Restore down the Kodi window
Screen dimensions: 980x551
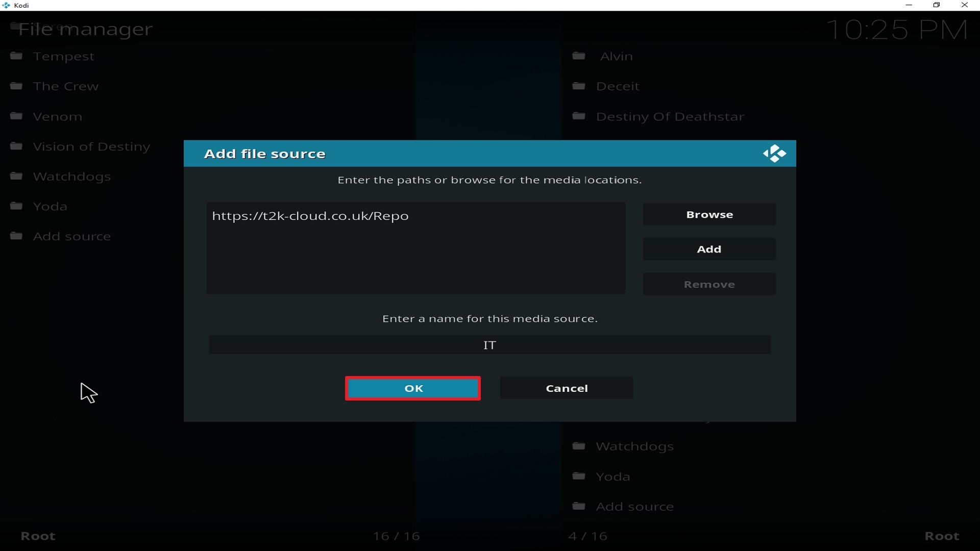pos(937,5)
